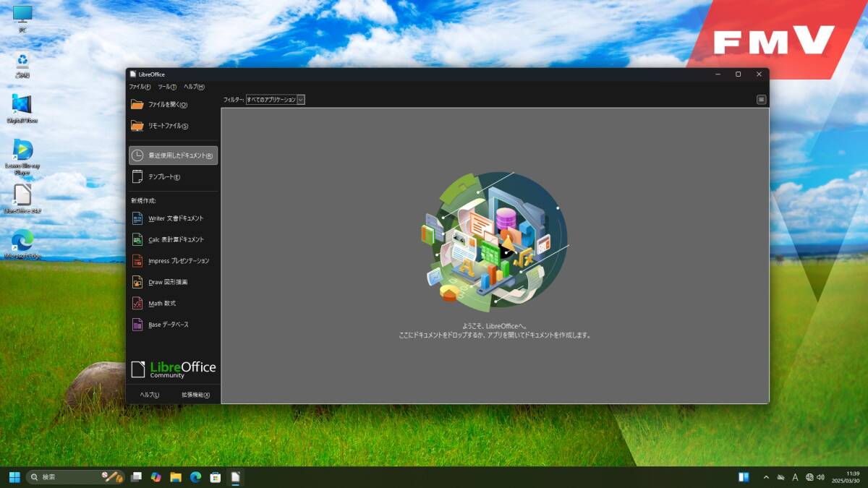This screenshot has width=868, height=488.
Task: Open File Explorer from the taskbar
Action: (x=175, y=477)
